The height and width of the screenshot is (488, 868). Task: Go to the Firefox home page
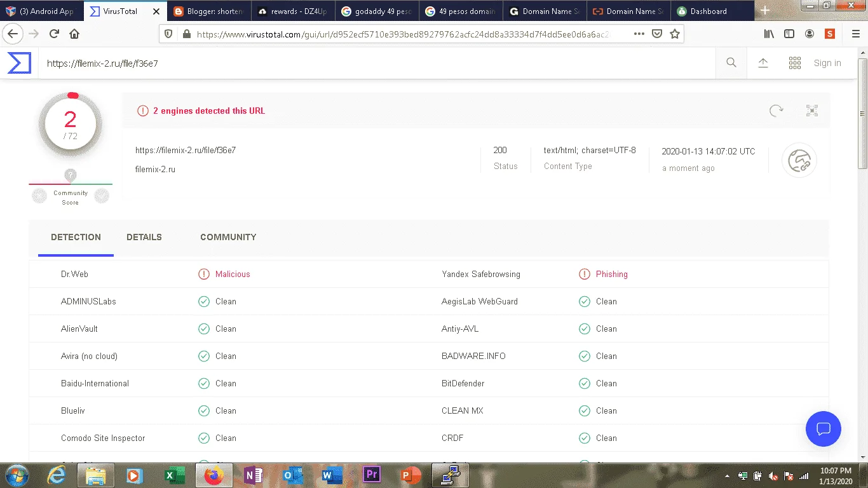pyautogui.click(x=74, y=34)
